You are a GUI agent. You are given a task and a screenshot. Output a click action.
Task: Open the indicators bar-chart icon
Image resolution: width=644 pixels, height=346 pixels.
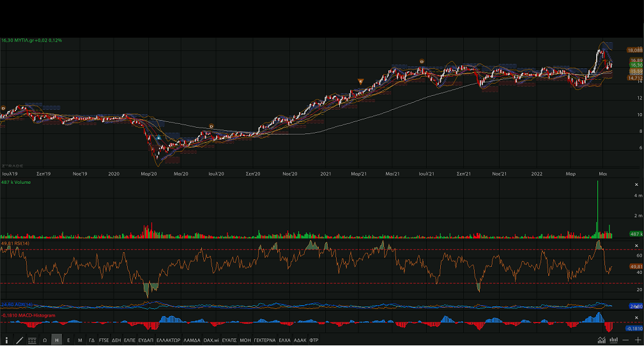coord(614,340)
